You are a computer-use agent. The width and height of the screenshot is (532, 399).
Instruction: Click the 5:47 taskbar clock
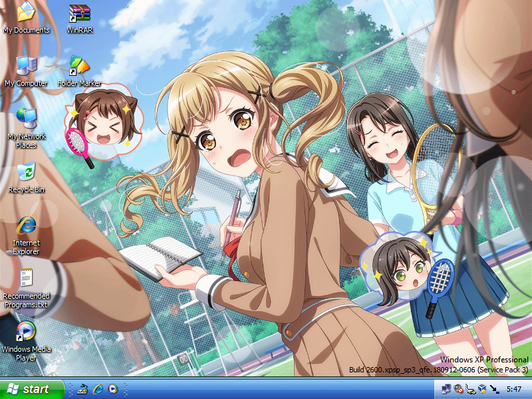(x=513, y=389)
